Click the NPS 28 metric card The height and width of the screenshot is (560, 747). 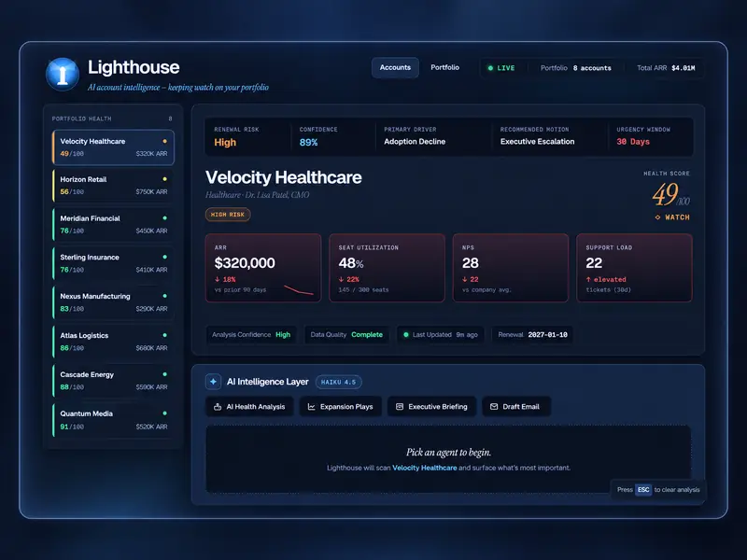click(511, 268)
